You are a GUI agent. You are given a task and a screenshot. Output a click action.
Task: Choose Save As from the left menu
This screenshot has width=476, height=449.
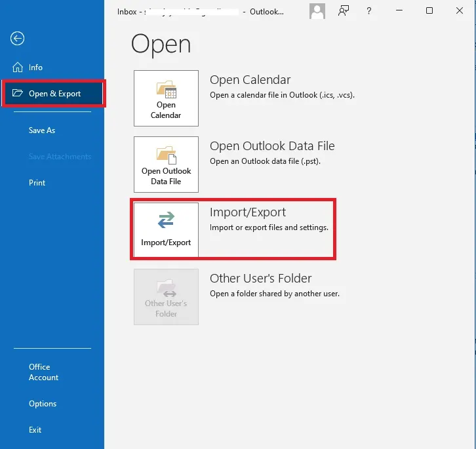[x=42, y=130]
